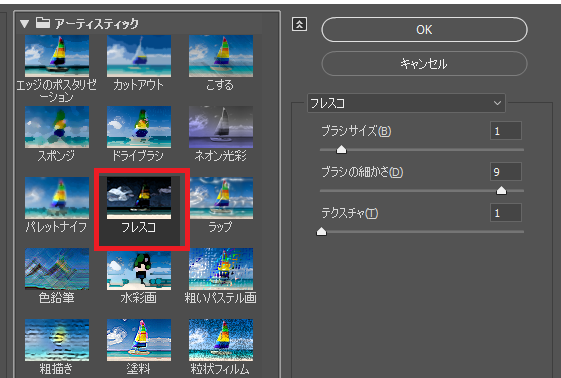
Task: Click the folder icon beside アーティスティック
Action: coord(43,23)
